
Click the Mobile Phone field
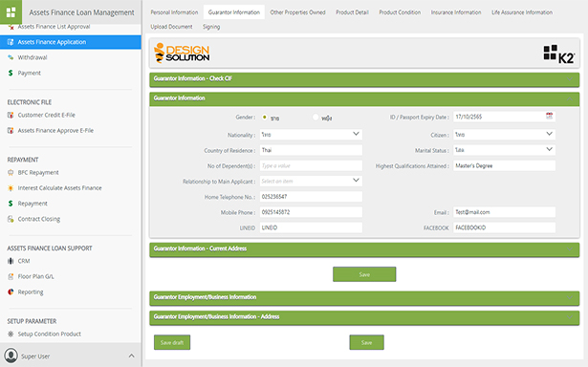coord(311,212)
